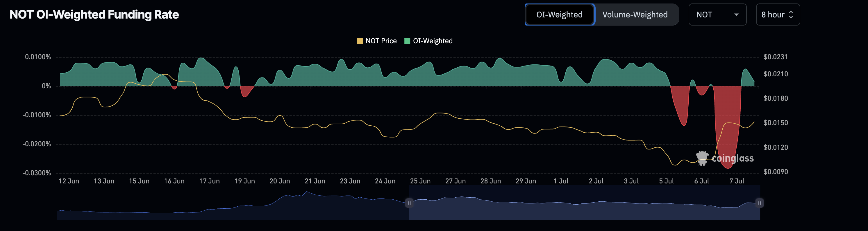Click the highlighted range selection in the navigator

(584, 203)
